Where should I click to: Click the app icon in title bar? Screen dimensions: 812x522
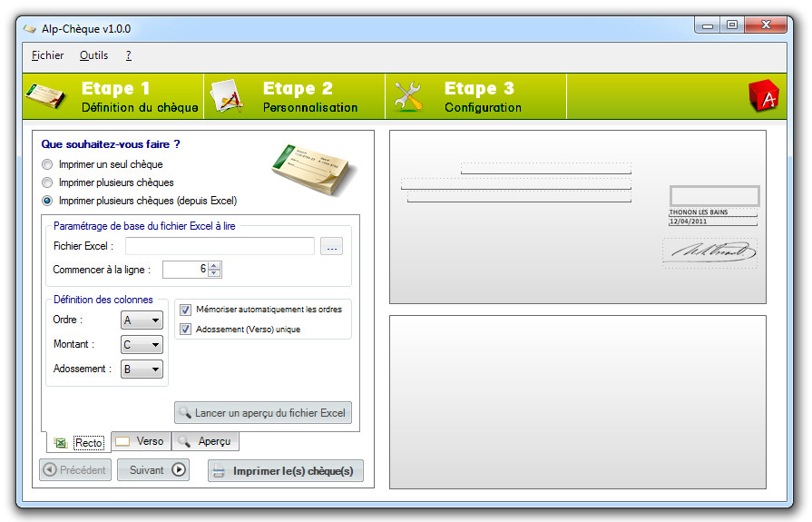[x=29, y=29]
